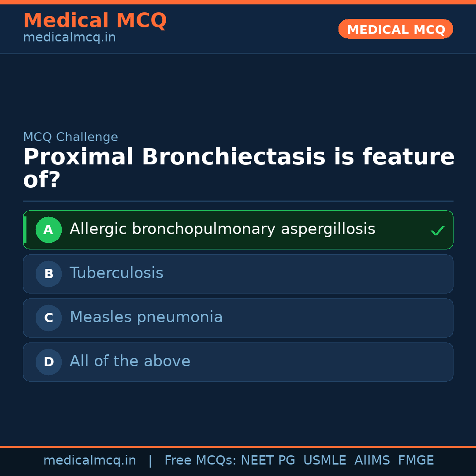Select AIIMS in the footer

click(x=372, y=461)
